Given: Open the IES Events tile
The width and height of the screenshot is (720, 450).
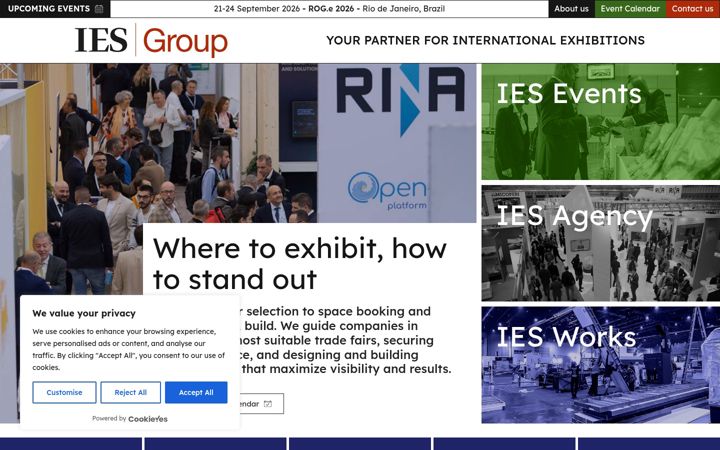Looking at the screenshot, I should pyautogui.click(x=601, y=122).
